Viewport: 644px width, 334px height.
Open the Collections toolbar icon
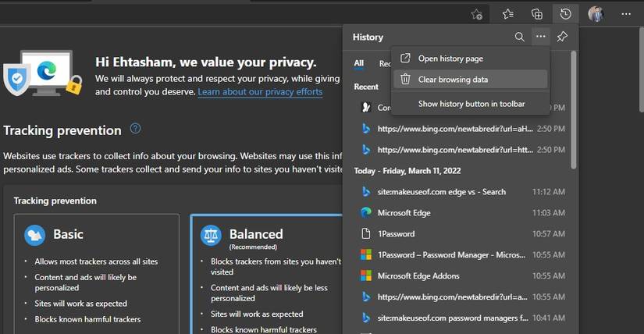[x=537, y=14]
